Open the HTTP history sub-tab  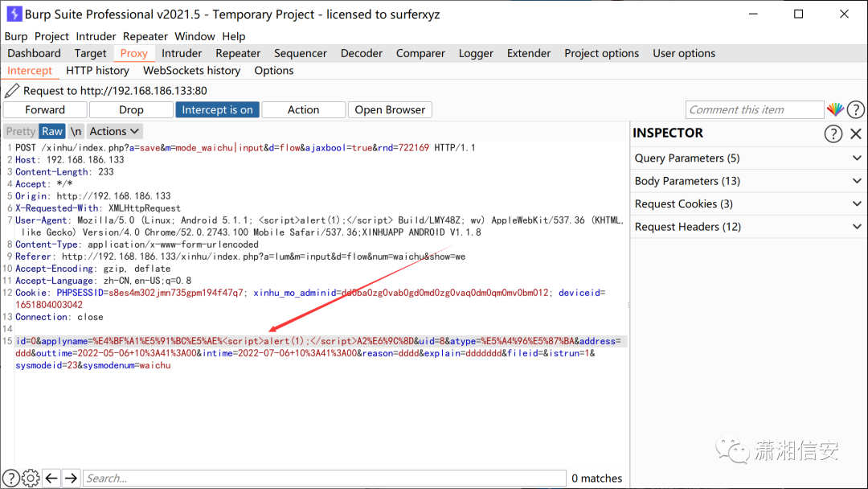click(x=97, y=70)
